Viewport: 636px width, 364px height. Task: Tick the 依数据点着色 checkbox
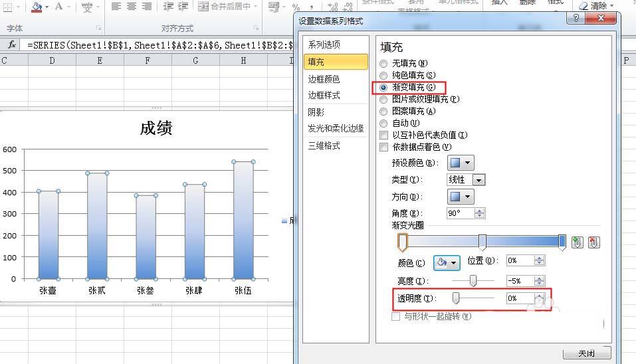383,147
